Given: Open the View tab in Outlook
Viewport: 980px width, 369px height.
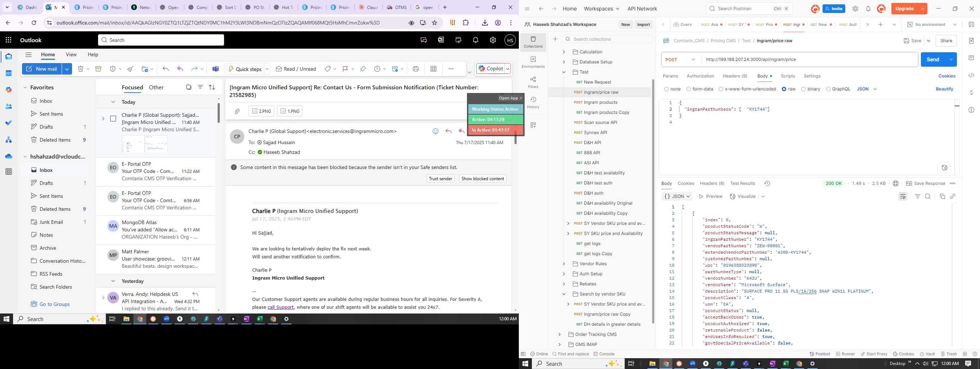Looking at the screenshot, I should 71,54.
